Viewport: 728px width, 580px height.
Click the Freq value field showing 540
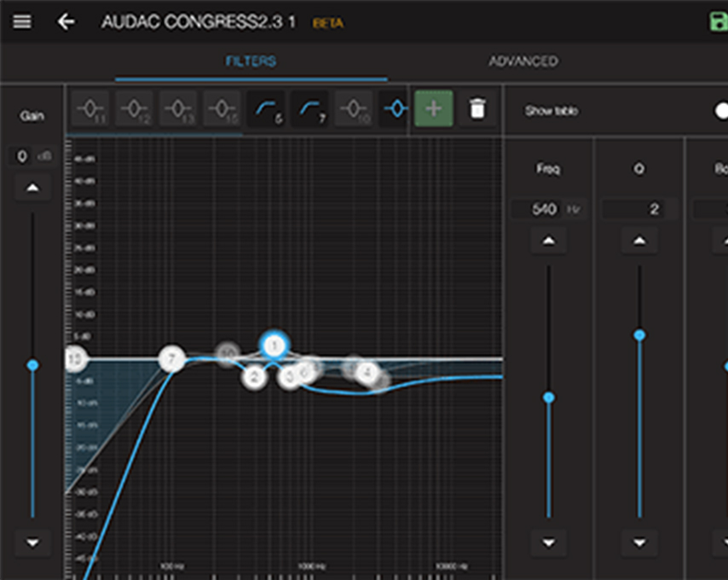pos(544,209)
